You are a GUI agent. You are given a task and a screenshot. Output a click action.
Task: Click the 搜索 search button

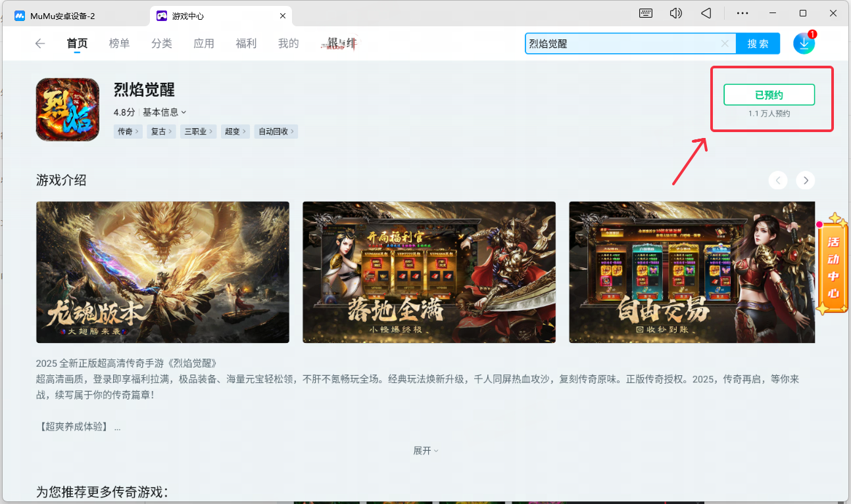point(758,43)
